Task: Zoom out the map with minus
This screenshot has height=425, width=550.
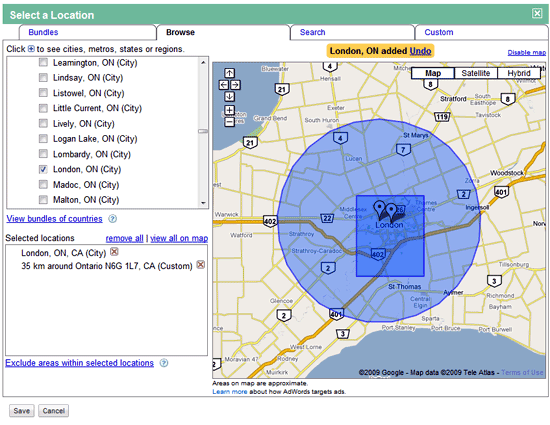Action: (x=229, y=122)
